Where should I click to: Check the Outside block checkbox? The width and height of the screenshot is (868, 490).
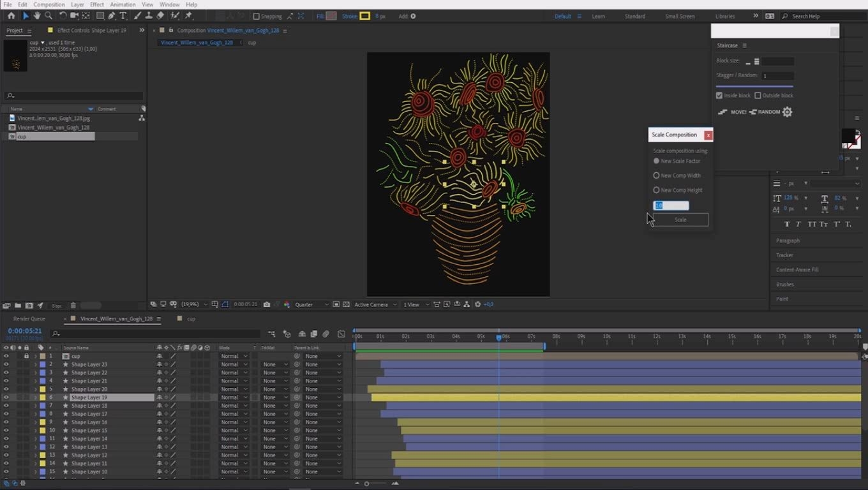pos(758,96)
